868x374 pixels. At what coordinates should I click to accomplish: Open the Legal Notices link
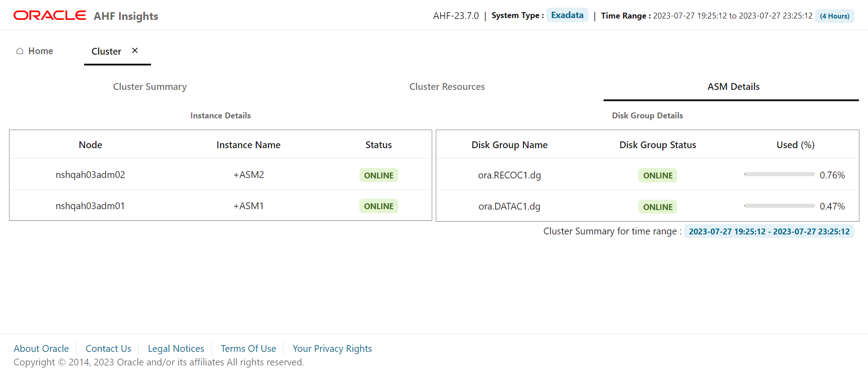point(176,349)
